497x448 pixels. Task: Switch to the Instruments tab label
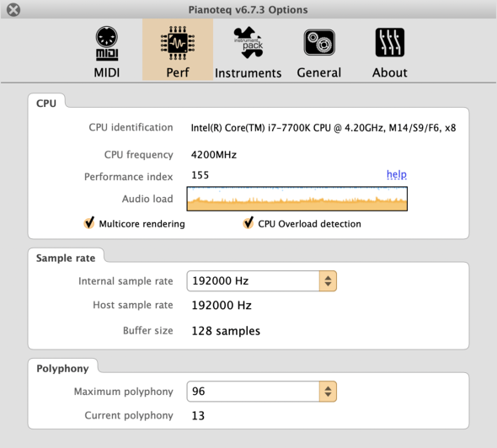[x=248, y=73]
